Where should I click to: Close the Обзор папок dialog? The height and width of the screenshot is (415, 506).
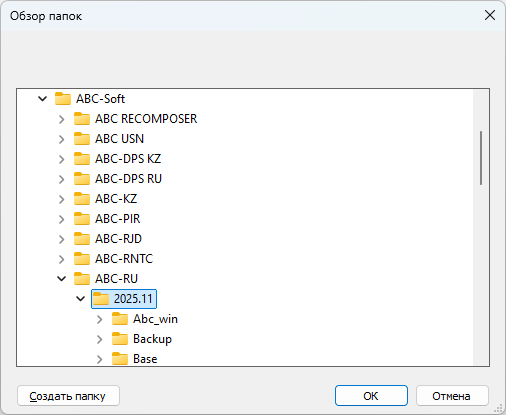[x=490, y=15]
